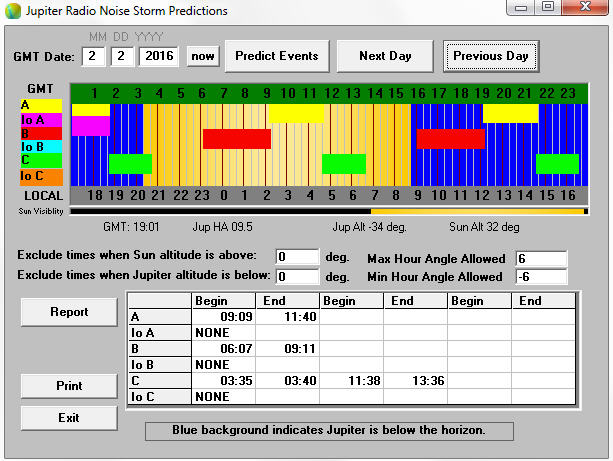613x461 pixels.
Task: Click the green C event near GMT 3
Action: pos(131,164)
